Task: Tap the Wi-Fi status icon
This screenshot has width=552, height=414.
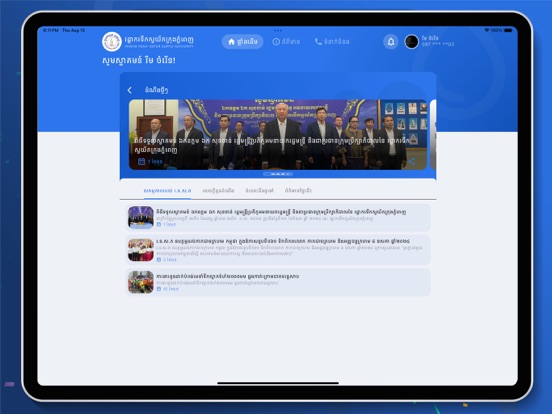Action: point(487,30)
